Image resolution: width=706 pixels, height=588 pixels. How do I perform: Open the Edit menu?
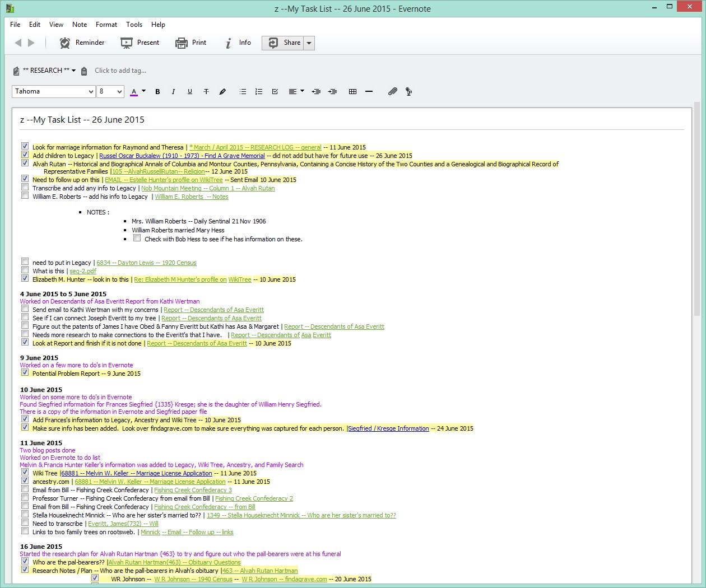[35, 25]
